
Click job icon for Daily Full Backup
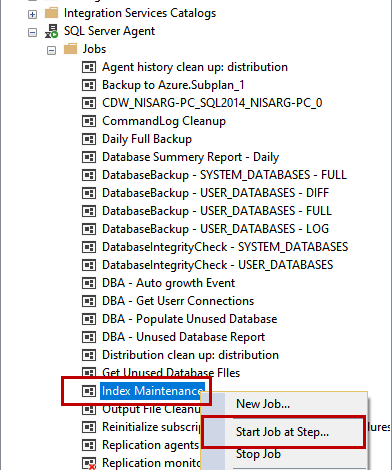tap(89, 139)
